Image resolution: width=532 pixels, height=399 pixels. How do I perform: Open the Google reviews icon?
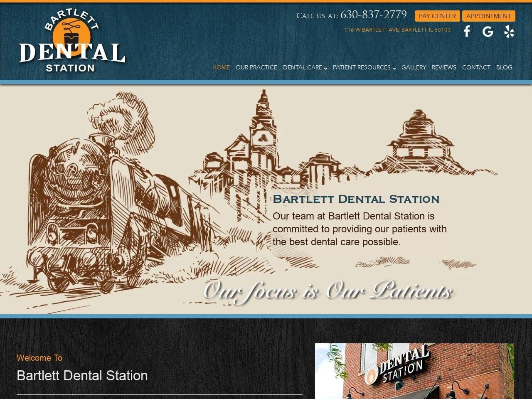pyautogui.click(x=488, y=32)
